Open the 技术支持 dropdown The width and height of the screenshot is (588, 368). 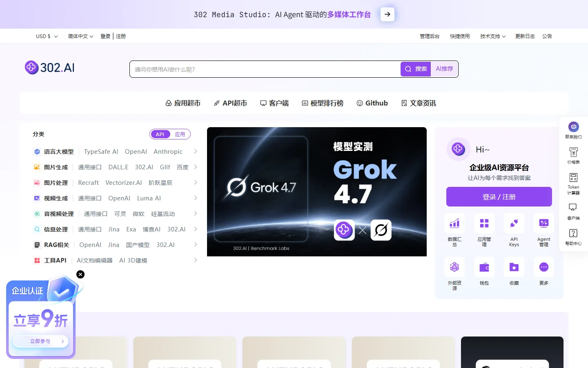point(493,36)
